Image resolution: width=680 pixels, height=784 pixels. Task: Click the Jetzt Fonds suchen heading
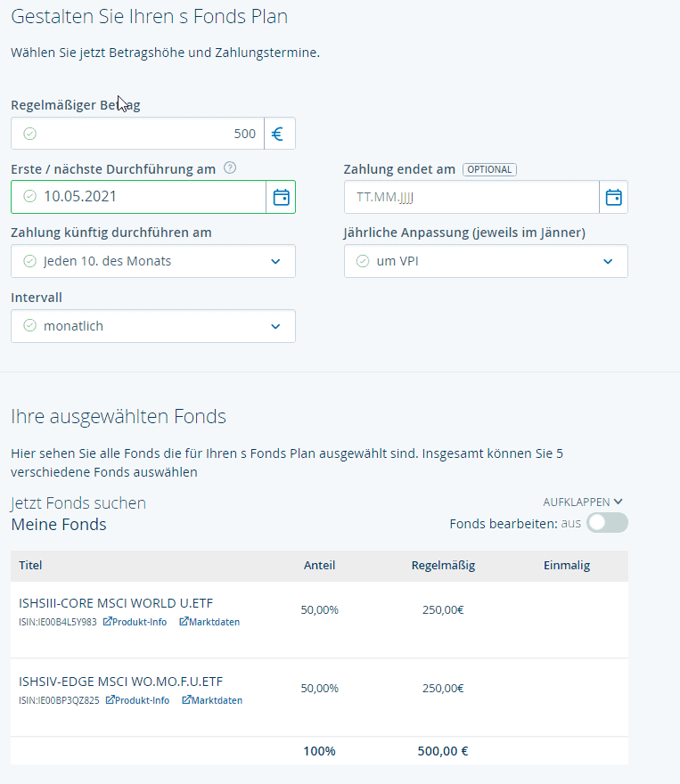pos(78,503)
